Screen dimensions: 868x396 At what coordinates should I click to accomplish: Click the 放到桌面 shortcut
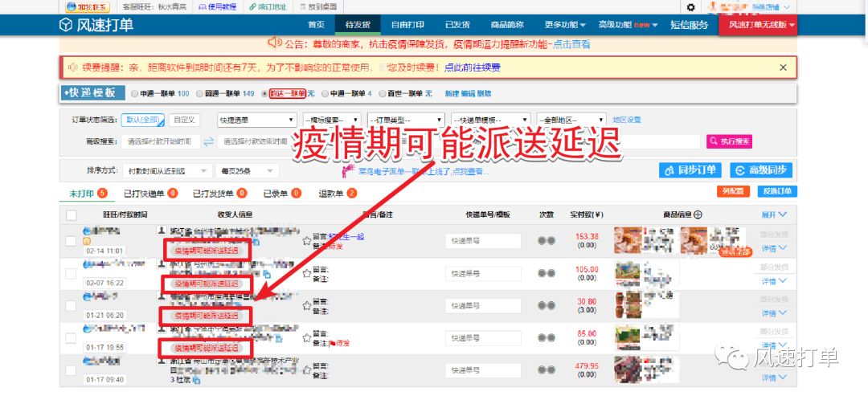coord(318,7)
